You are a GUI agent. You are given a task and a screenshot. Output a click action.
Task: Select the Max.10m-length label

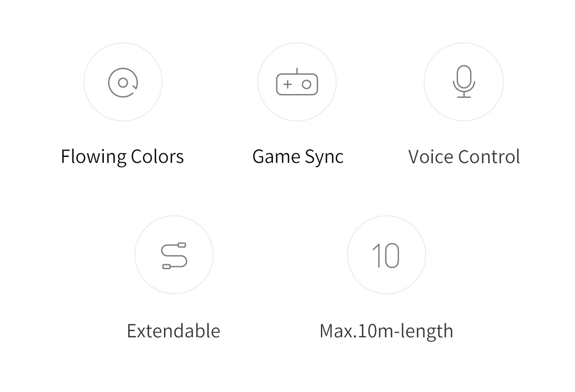click(x=387, y=331)
